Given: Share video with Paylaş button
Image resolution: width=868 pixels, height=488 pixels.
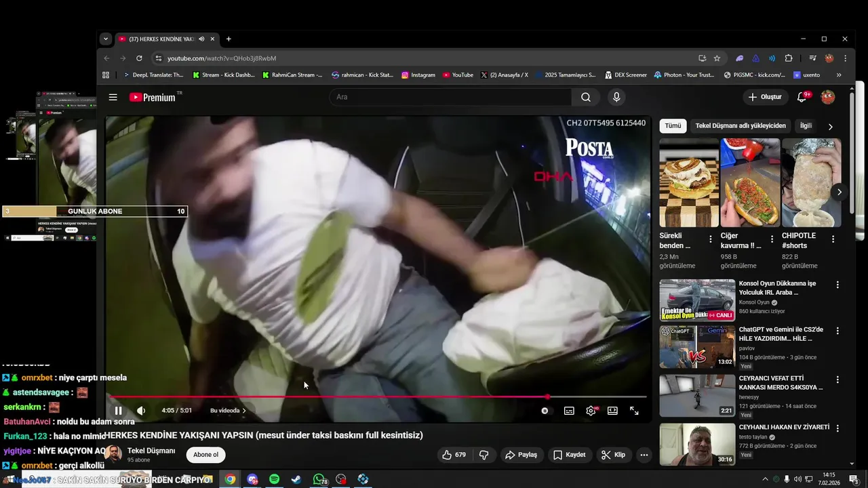Looking at the screenshot, I should 521,455.
